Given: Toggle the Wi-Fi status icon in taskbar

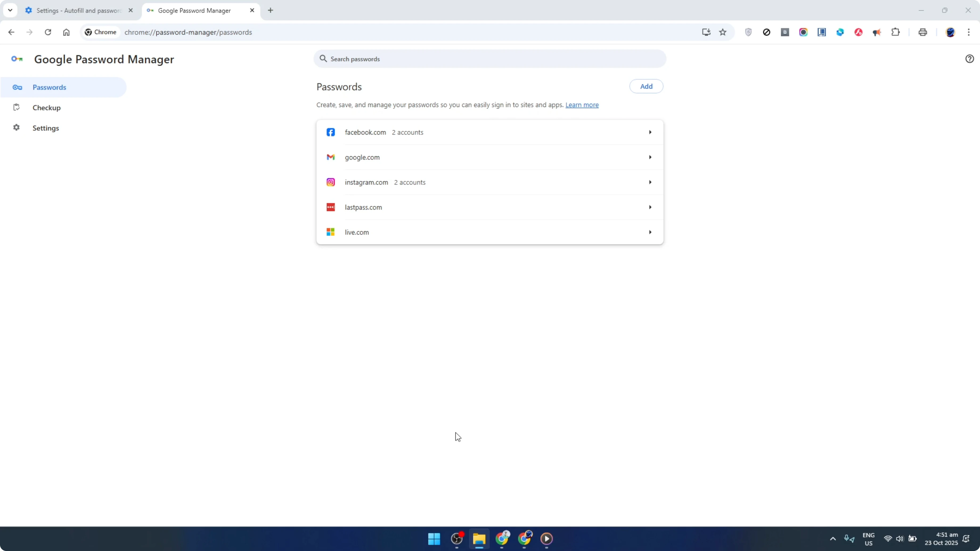Looking at the screenshot, I should tap(888, 539).
